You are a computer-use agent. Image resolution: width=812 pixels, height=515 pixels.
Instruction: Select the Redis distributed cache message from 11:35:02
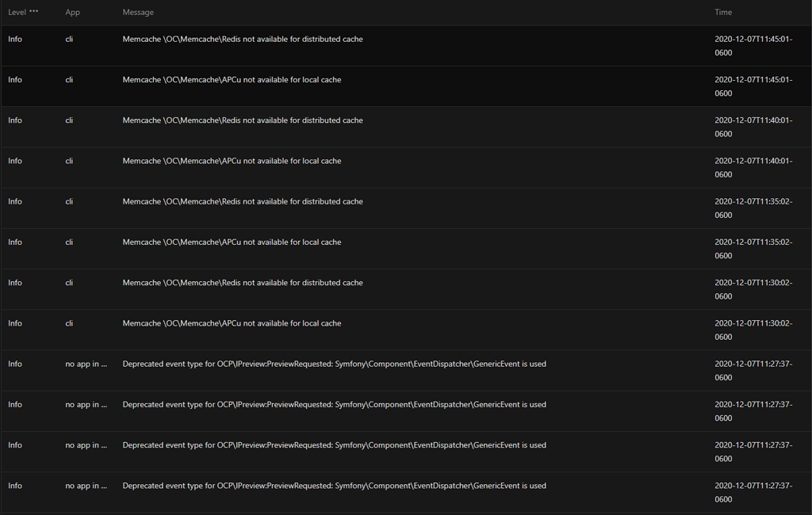pyautogui.click(x=242, y=201)
